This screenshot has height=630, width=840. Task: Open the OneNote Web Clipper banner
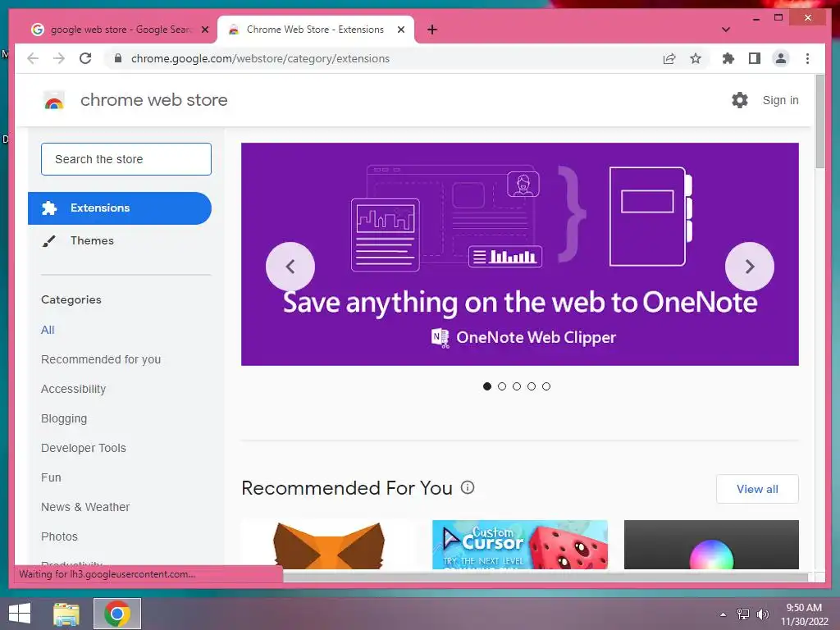click(x=519, y=254)
